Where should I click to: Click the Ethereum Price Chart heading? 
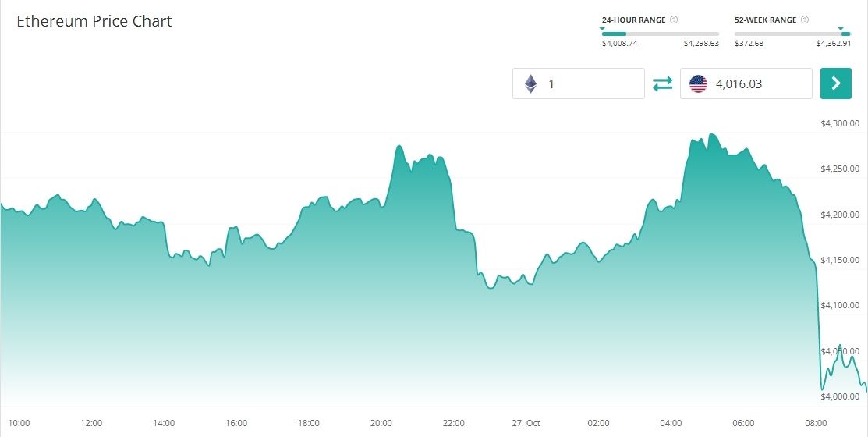[x=94, y=21]
